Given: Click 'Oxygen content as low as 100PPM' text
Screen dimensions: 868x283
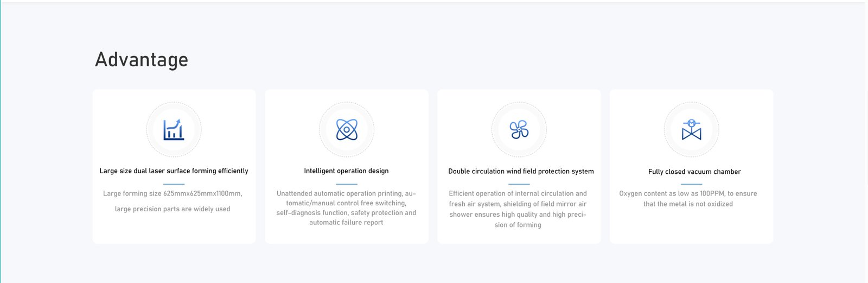Looking at the screenshot, I should 688,193.
